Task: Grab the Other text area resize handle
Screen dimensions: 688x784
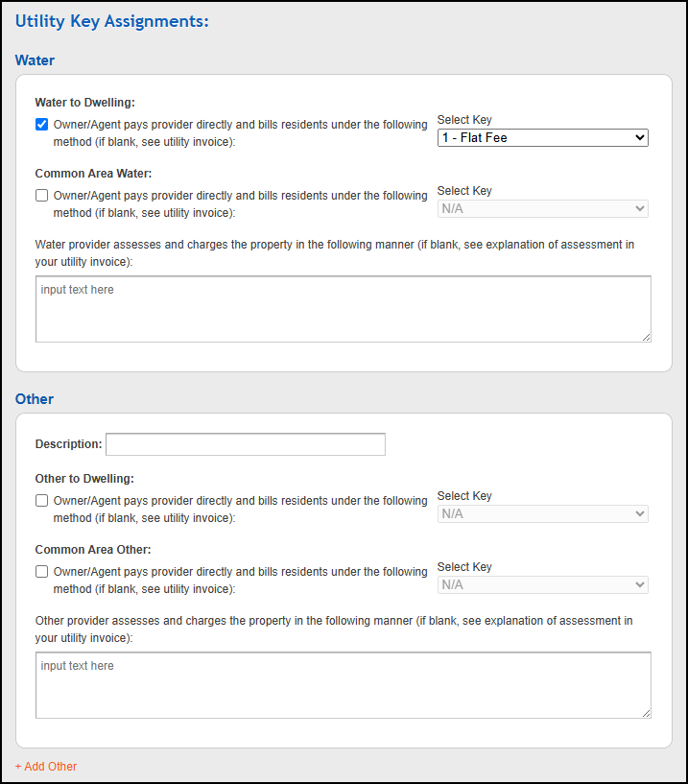Action: [647, 714]
